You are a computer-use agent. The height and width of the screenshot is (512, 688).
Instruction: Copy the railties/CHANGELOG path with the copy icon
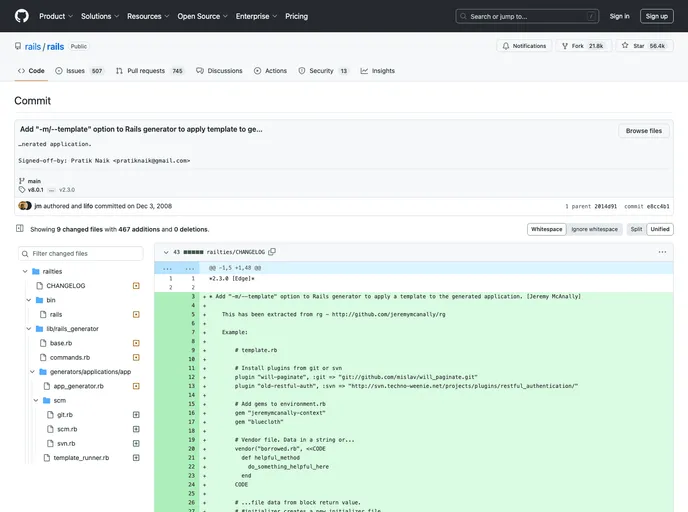click(272, 252)
